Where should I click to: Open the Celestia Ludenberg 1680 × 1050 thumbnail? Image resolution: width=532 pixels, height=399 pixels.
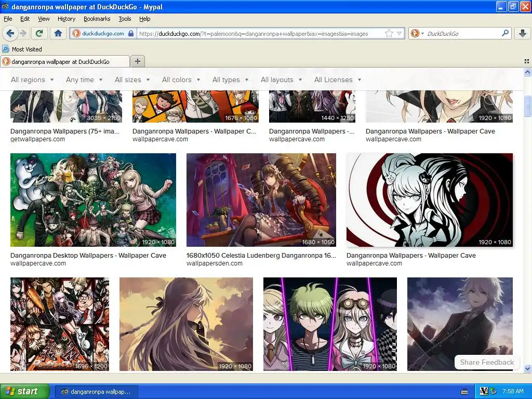coord(261,200)
